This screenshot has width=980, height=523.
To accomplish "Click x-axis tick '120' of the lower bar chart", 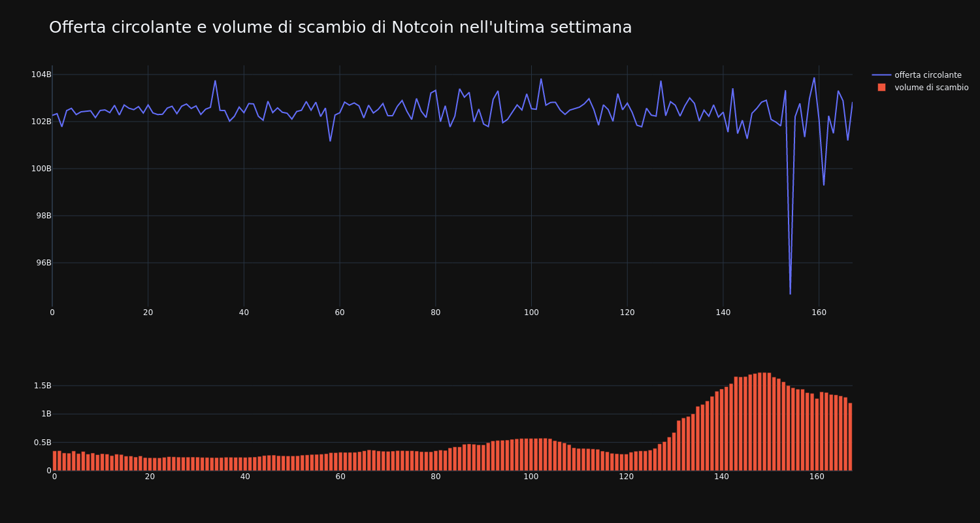I will (627, 477).
